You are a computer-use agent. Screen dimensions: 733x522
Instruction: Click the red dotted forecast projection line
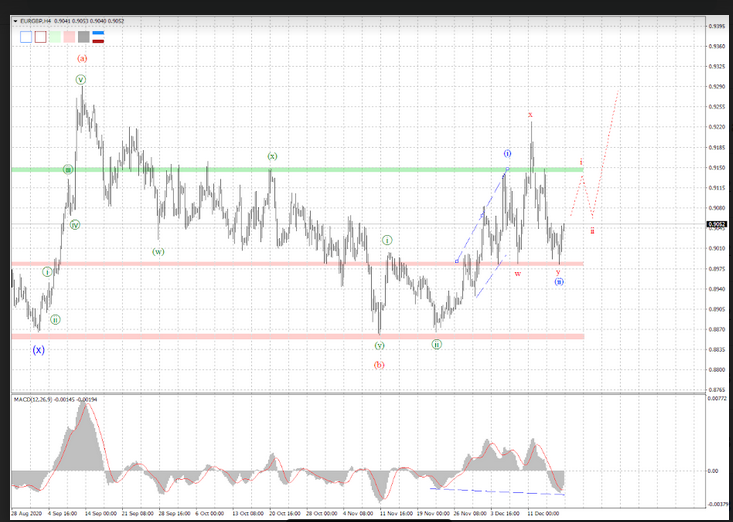click(606, 129)
